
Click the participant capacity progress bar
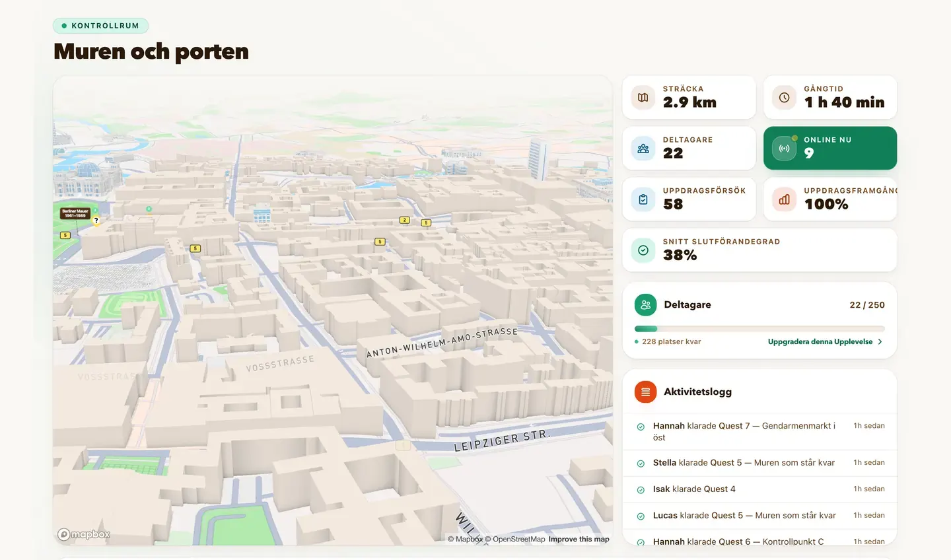click(759, 329)
